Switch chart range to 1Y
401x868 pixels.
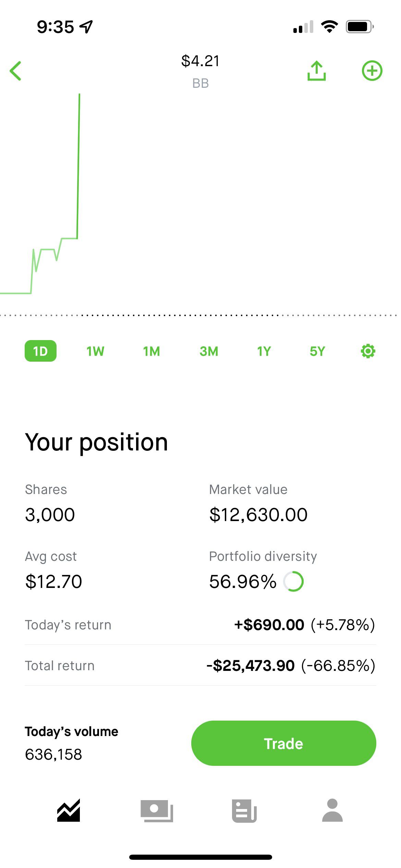(x=264, y=351)
